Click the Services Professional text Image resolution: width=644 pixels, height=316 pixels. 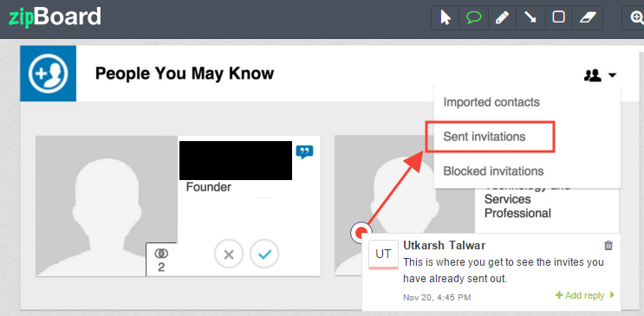(x=517, y=206)
